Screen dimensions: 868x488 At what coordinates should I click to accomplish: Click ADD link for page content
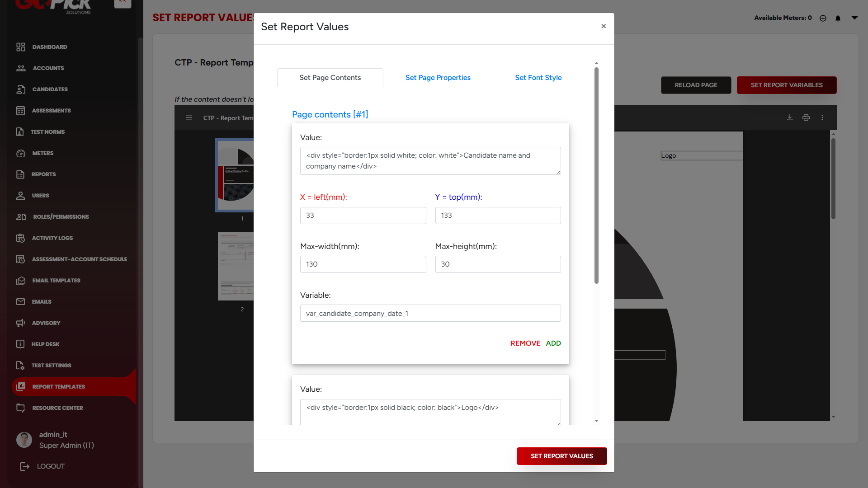(553, 343)
